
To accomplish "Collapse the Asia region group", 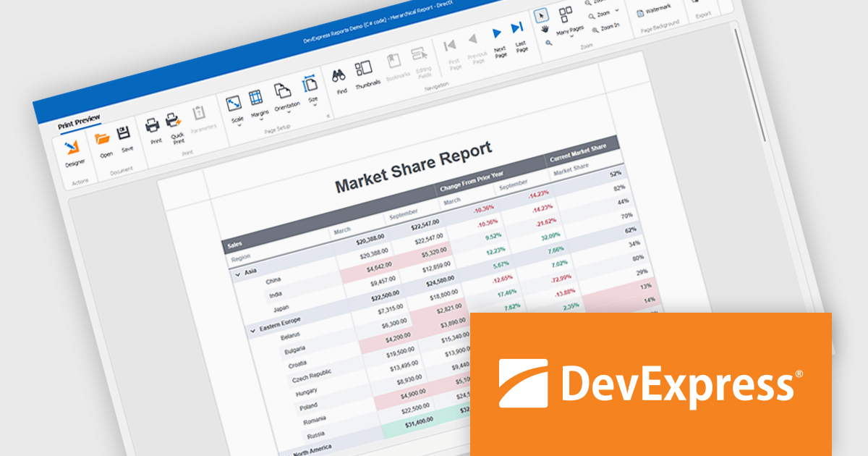I will pos(237,274).
